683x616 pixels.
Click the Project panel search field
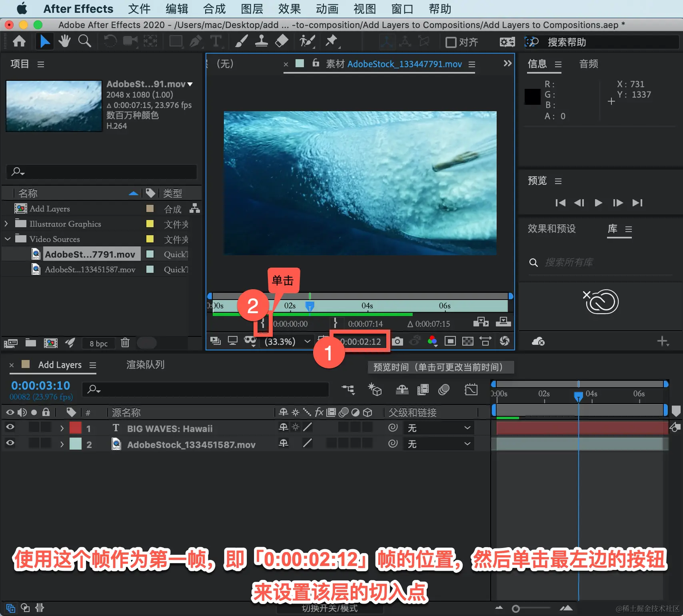[x=102, y=172]
